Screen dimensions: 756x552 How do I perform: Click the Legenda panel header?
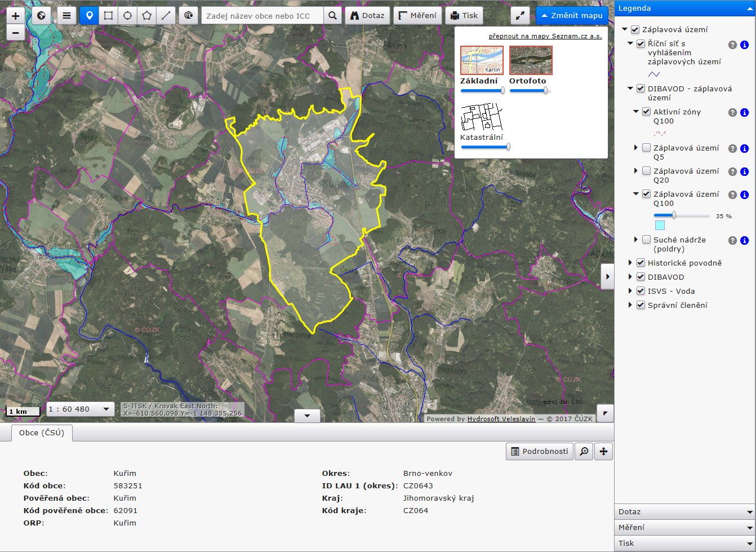[685, 8]
